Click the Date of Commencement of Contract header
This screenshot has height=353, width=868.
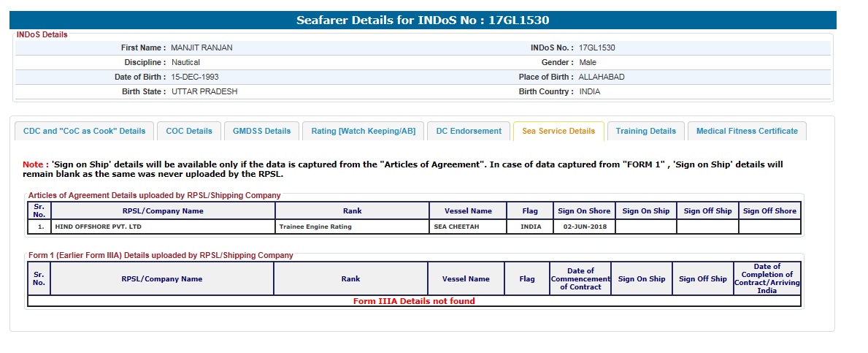pos(580,278)
